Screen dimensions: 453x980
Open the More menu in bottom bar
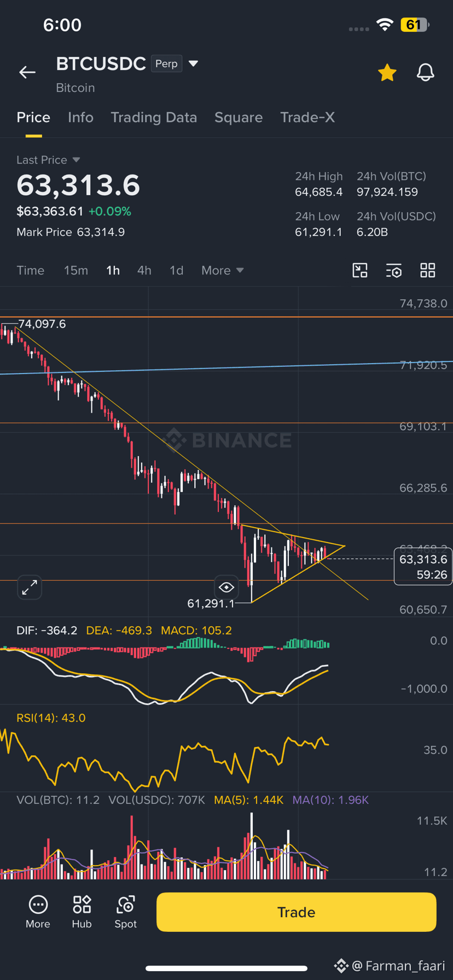tap(38, 912)
